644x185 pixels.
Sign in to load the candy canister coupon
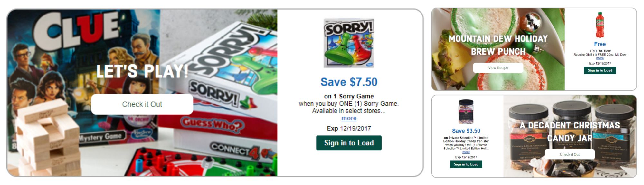coord(466,164)
